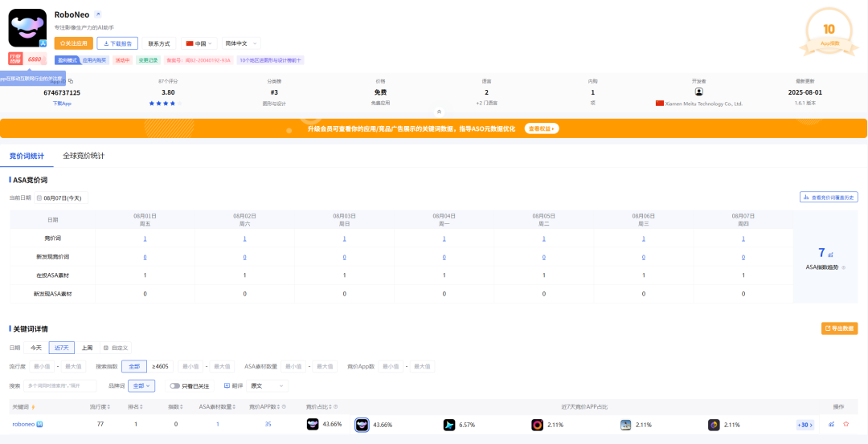The width and height of the screenshot is (868, 444).
Task: Click the 6.57% competitor app icon
Action: coord(449,424)
